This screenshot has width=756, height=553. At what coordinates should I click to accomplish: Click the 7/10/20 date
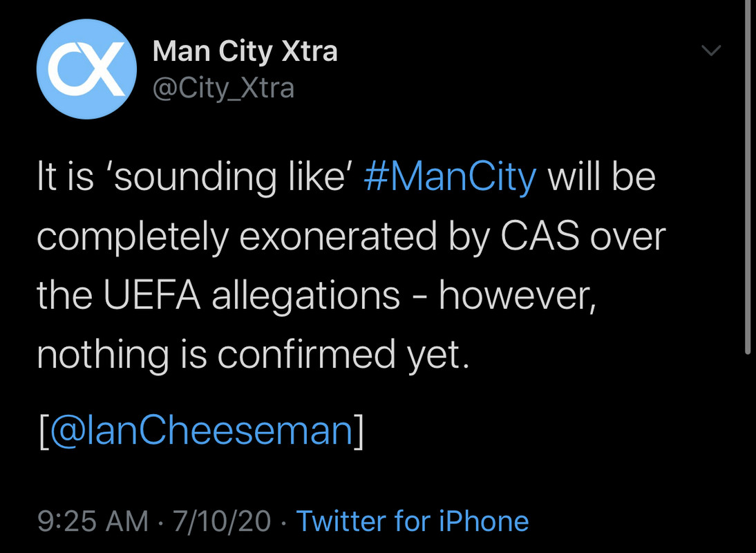(x=221, y=521)
